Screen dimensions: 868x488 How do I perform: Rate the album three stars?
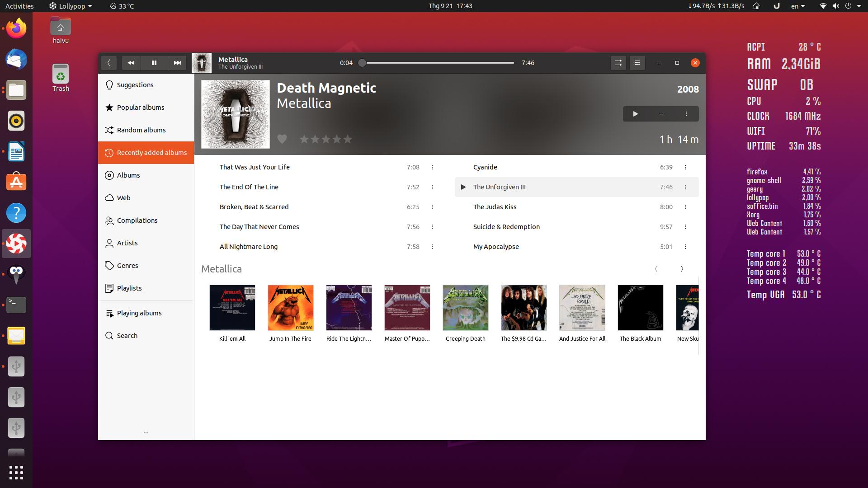[x=326, y=139]
